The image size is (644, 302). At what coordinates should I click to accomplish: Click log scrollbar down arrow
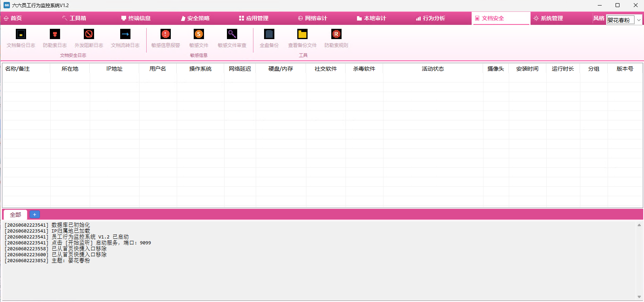(639, 297)
